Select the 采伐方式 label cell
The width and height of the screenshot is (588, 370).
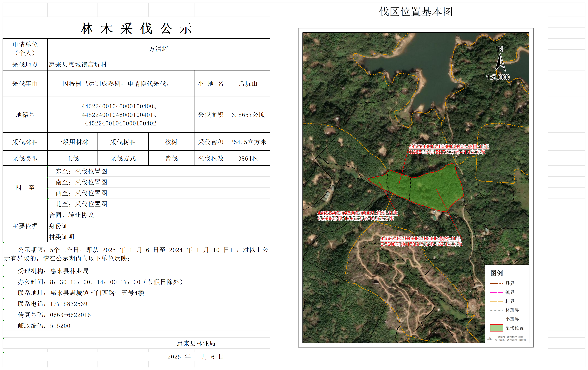(123, 158)
